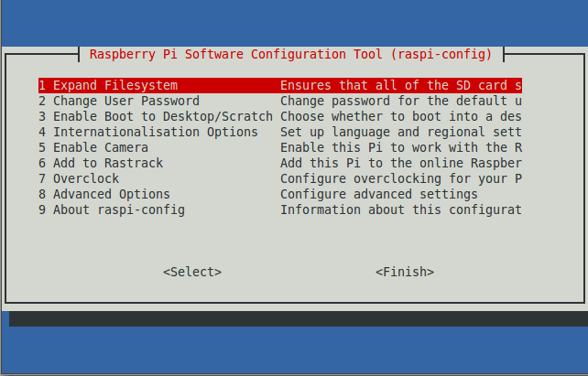Click the 'Change password for the default' description
588x376 pixels.
coord(400,101)
